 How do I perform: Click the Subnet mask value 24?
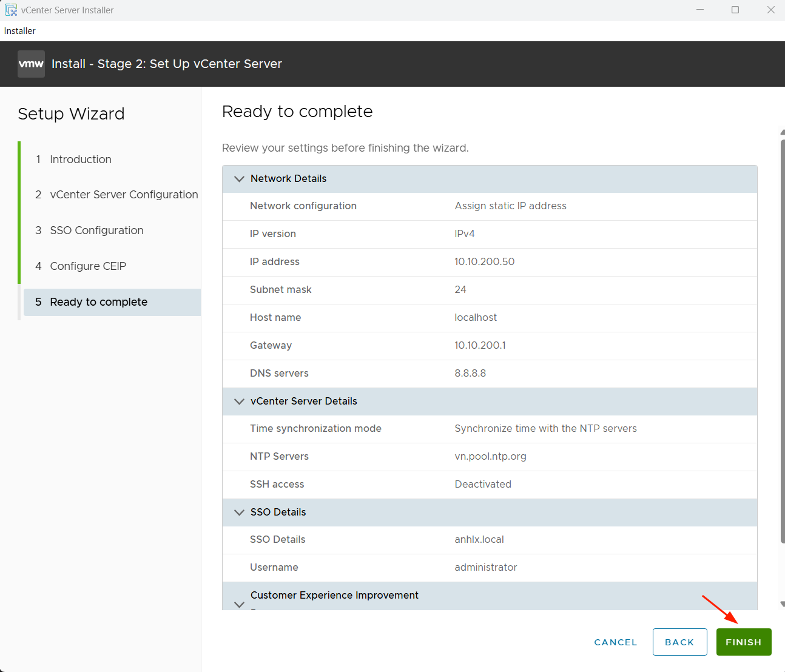pyautogui.click(x=460, y=290)
